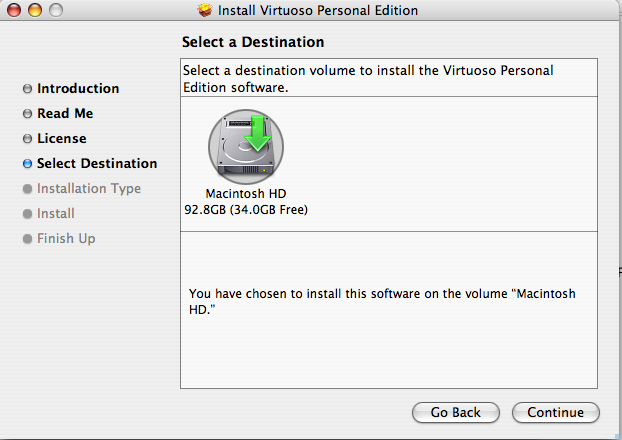
Task: Close the installer with red button
Action: point(14,10)
